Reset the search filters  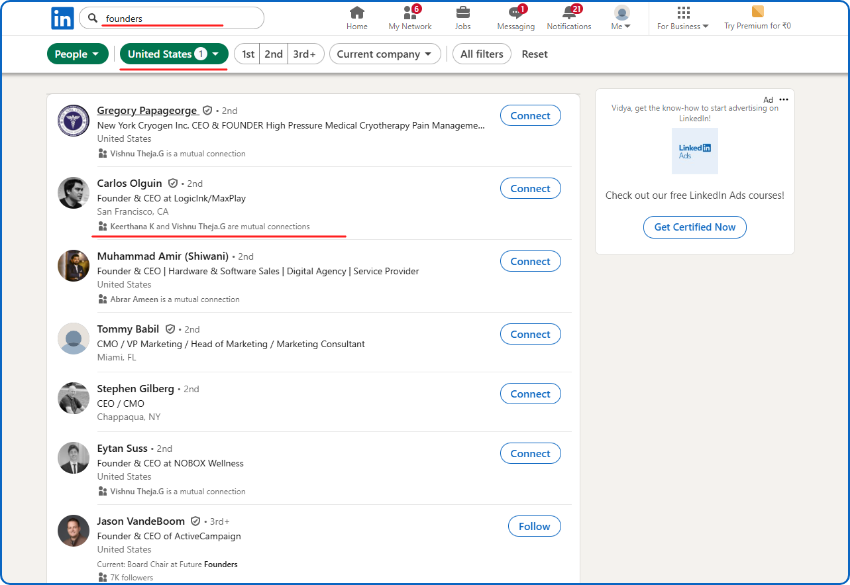[x=535, y=54]
